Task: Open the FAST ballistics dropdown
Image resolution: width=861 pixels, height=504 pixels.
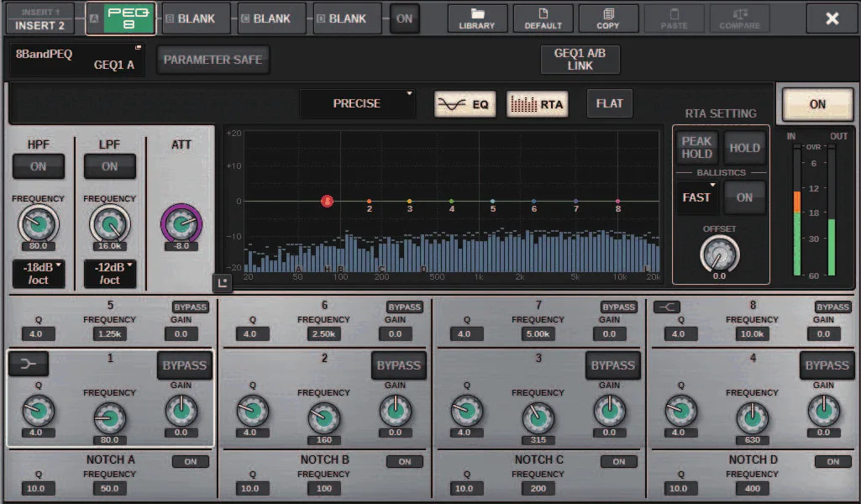Action: pos(697,197)
